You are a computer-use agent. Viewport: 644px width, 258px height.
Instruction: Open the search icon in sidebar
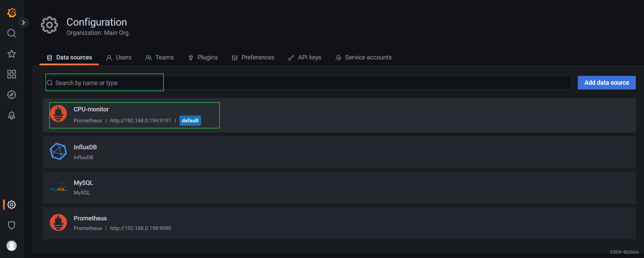click(x=12, y=33)
